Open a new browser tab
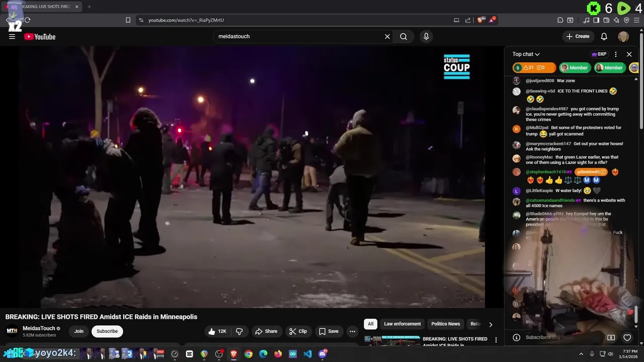 coord(89,7)
